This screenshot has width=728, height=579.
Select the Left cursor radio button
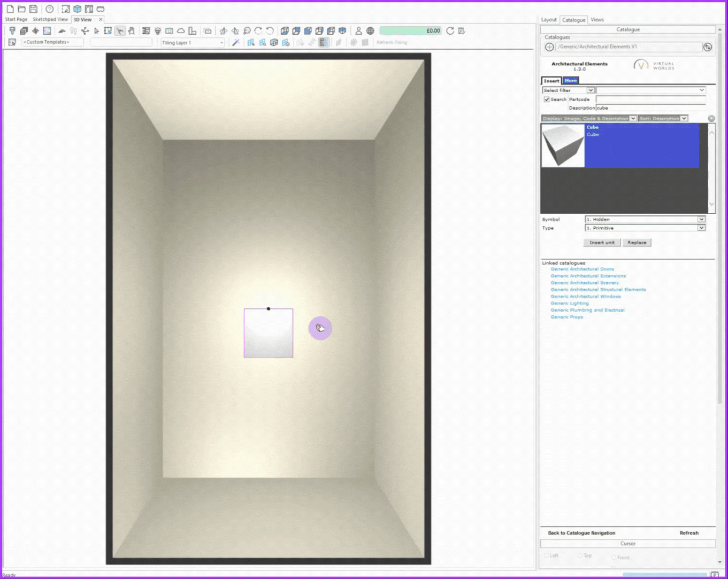click(546, 555)
